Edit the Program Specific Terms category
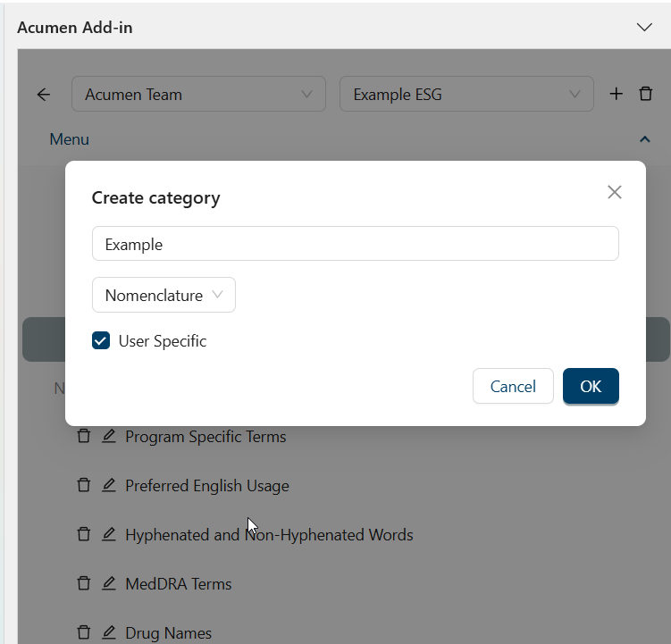The image size is (671, 644). 109,436
